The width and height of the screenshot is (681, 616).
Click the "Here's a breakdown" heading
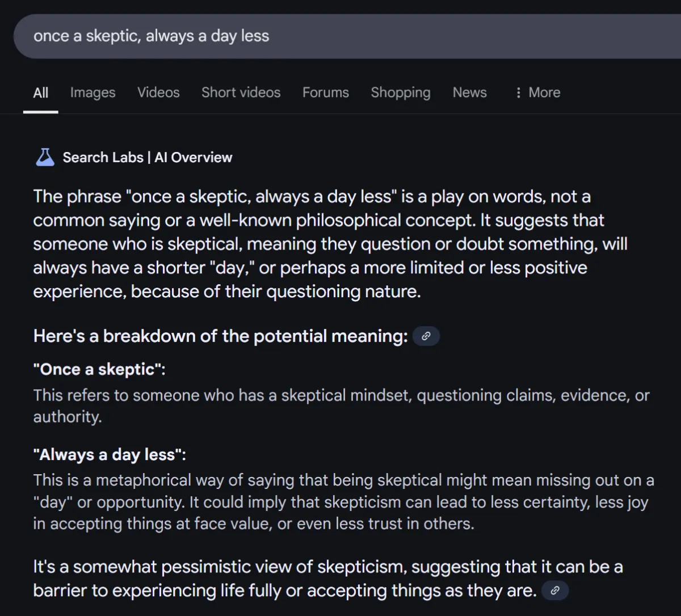[220, 336]
